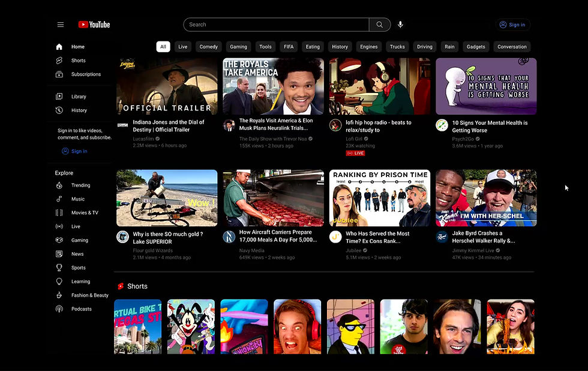
Task: Select the All filter chip
Action: (163, 47)
